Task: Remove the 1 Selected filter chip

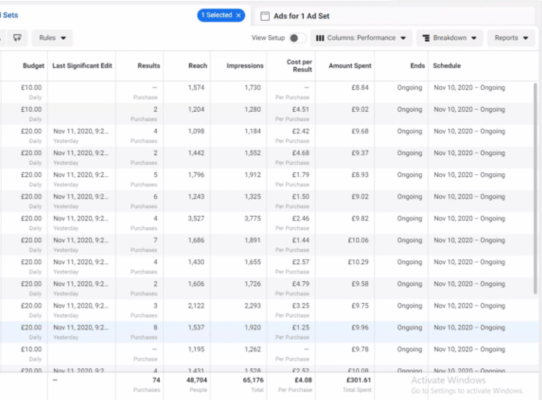Action: 238,15
